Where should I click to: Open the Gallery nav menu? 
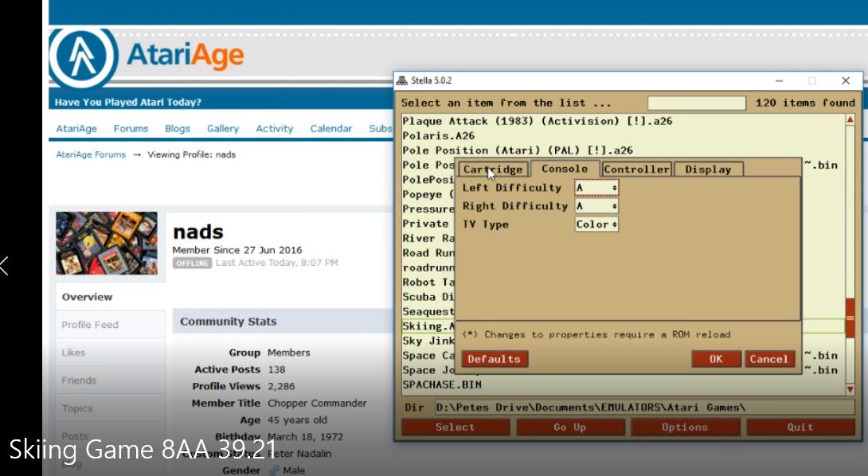[222, 128]
